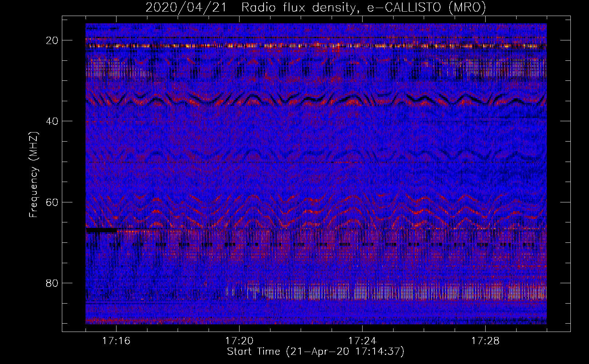589x364 pixels.
Task: Click the 'Start Time (21-Apr-20 17:14:37)' label
Action: tap(316, 352)
